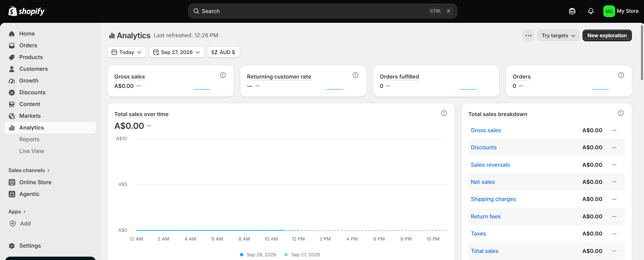Open the Sales reversals link
This screenshot has width=644, height=260.
[490, 165]
